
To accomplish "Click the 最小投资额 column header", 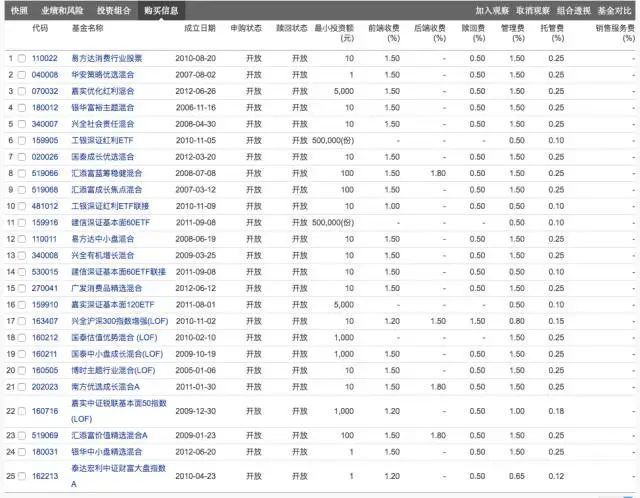I will pos(334,33).
